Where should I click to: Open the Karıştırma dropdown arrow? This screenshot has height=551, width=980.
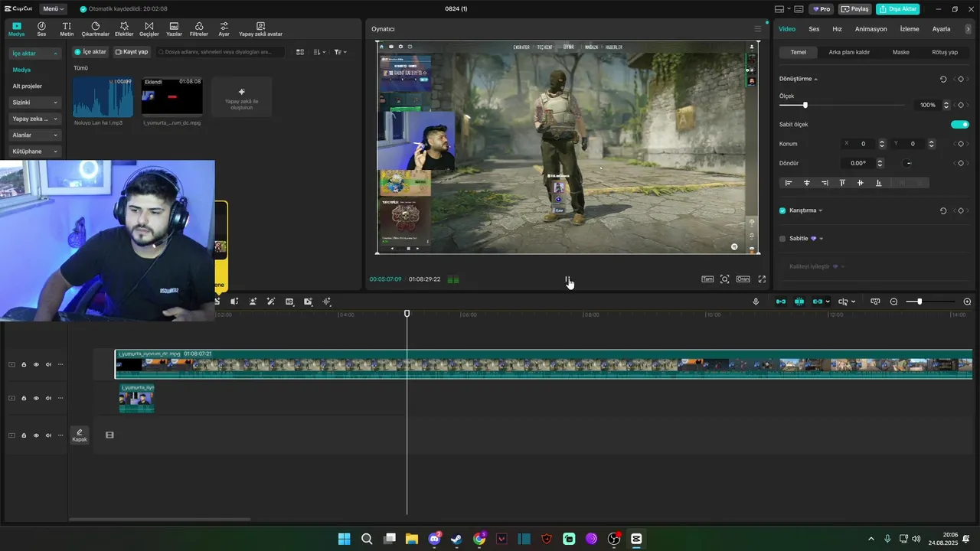coord(821,210)
